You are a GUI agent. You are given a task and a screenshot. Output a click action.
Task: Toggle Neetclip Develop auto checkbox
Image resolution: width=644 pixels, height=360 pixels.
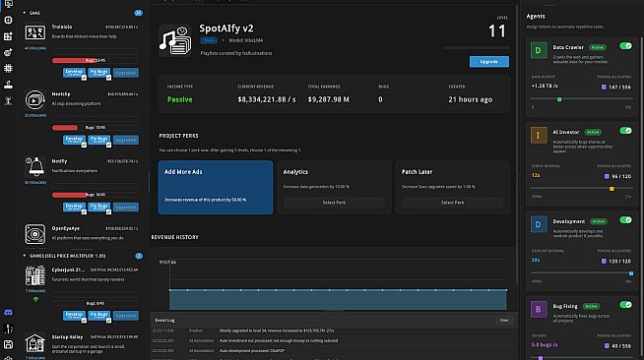click(x=84, y=146)
